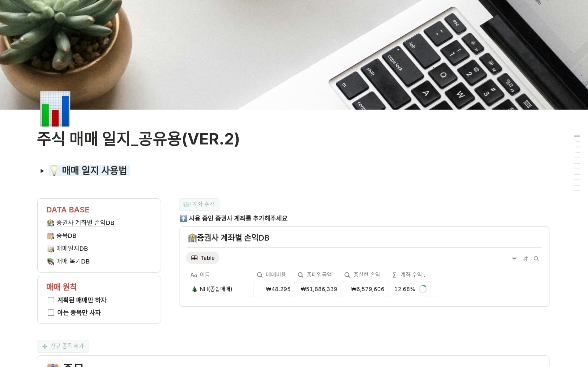This screenshot has height=367, width=588.
Task: Click the tree icon beside NH(종합매매)
Action: click(194, 289)
